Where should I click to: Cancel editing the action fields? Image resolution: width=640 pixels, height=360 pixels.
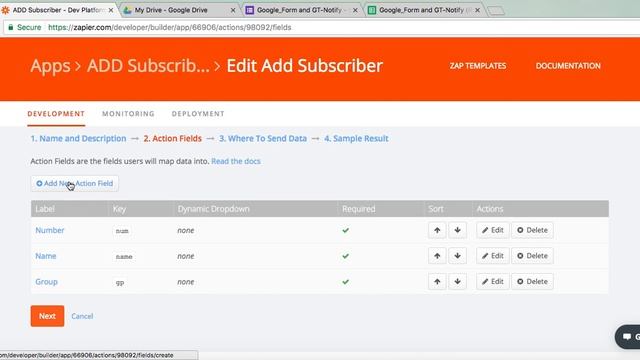click(x=82, y=316)
